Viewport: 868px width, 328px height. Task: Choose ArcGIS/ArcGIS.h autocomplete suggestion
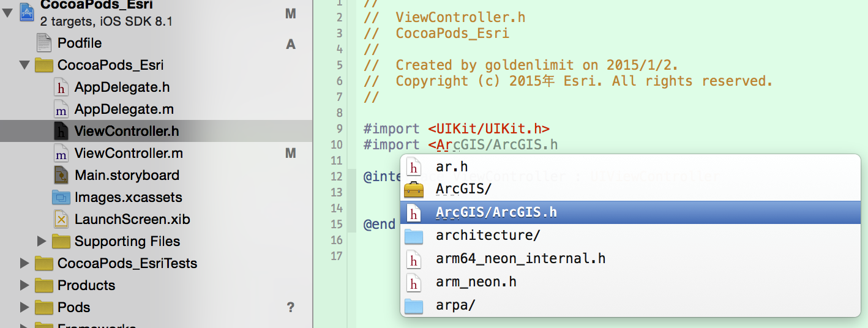pyautogui.click(x=496, y=212)
